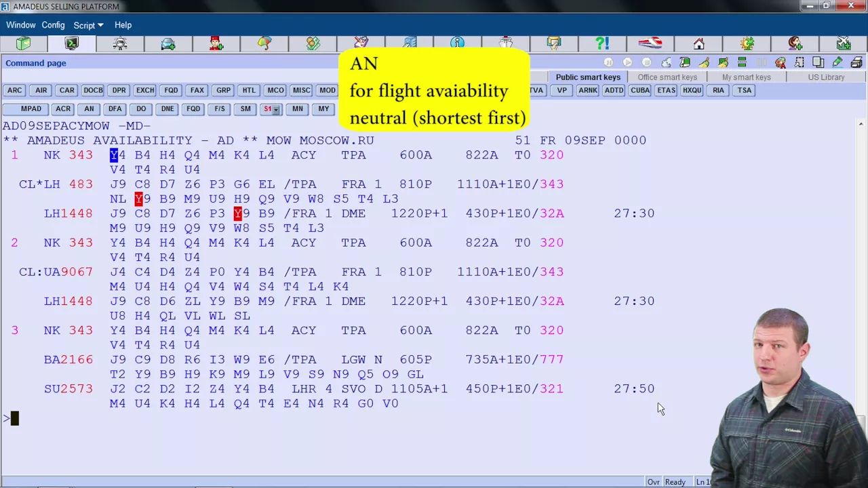Click the ARNK smart key button
The image size is (868, 488).
(x=587, y=90)
